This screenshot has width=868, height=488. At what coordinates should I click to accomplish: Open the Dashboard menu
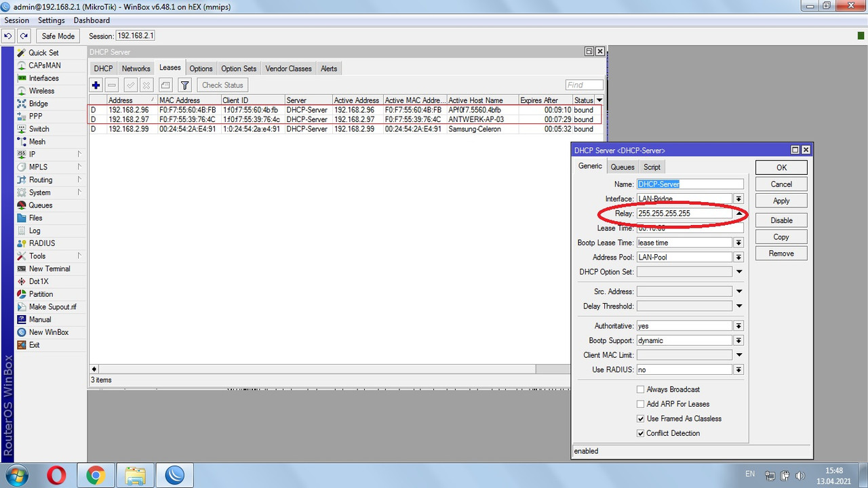92,20
